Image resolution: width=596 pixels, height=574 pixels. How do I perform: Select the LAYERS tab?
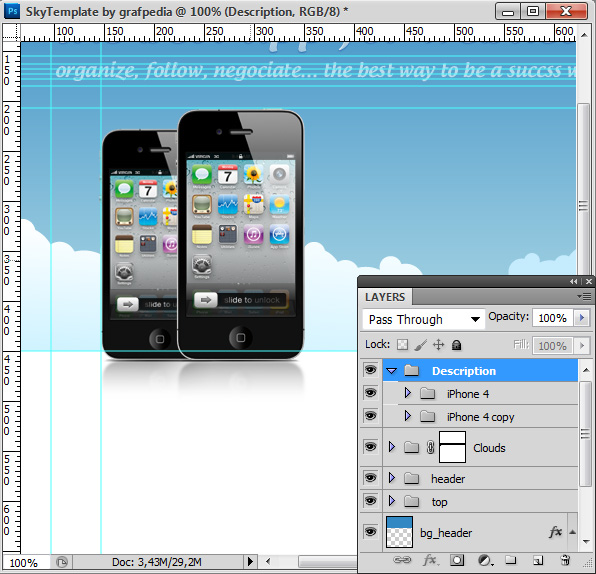[x=385, y=297]
